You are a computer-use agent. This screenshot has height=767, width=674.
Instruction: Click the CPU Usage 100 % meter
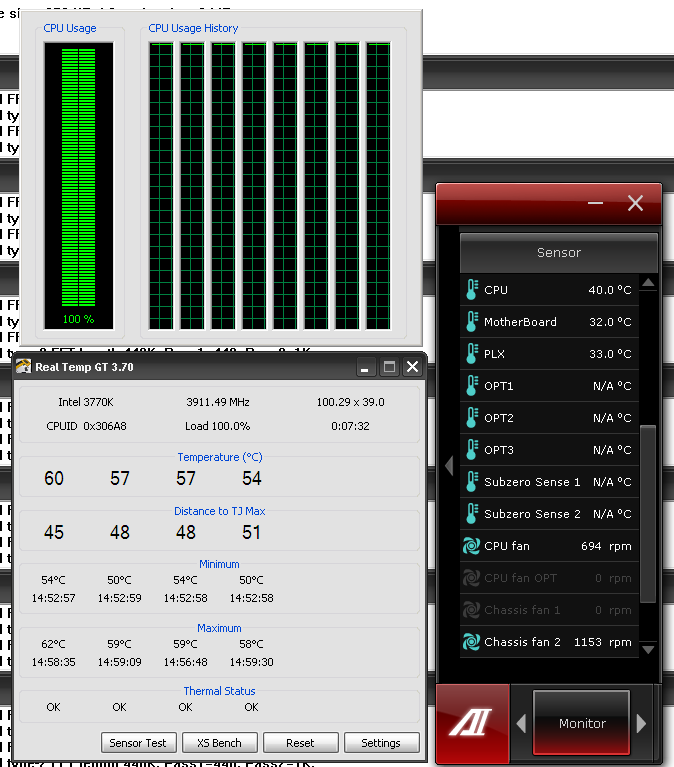[x=79, y=185]
